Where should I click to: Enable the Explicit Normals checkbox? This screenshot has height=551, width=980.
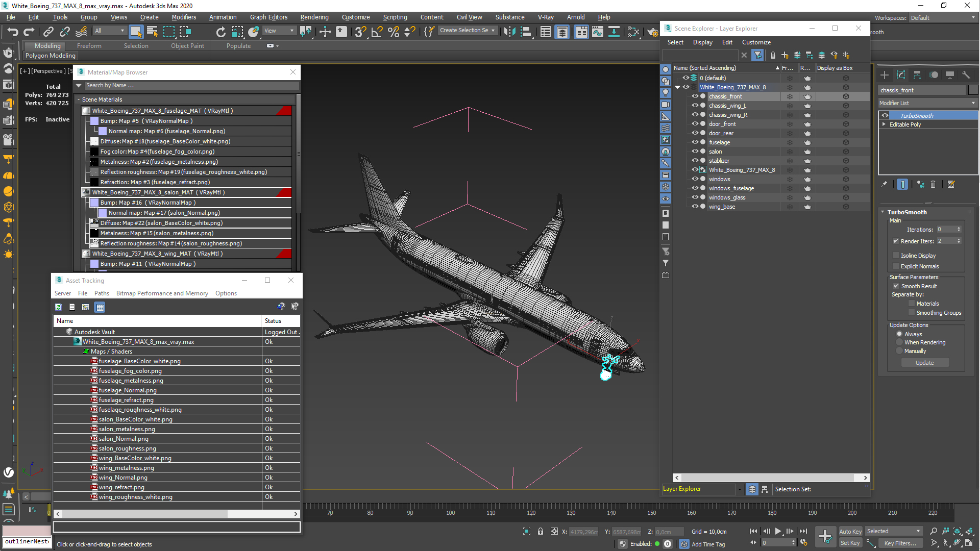896,266
